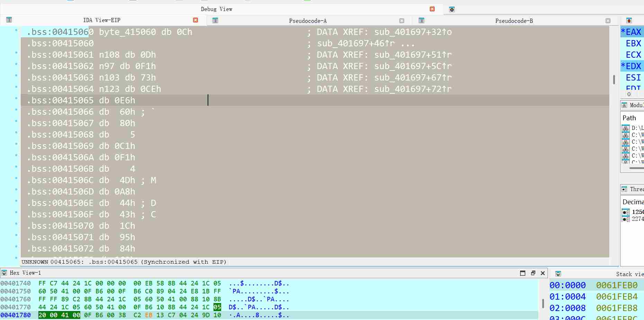Screen dimensions: 644x320
Task: Click the registers window bug icon
Action: click(629, 21)
